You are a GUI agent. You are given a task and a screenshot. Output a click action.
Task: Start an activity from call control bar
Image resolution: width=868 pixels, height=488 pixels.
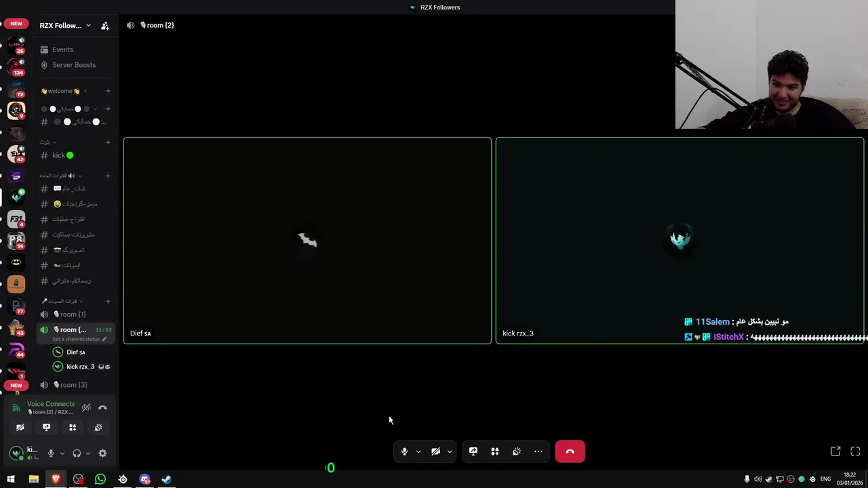[x=495, y=451]
